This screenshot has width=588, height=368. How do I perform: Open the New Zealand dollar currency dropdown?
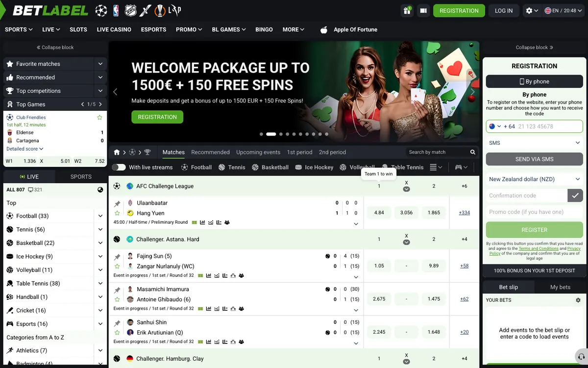click(534, 179)
